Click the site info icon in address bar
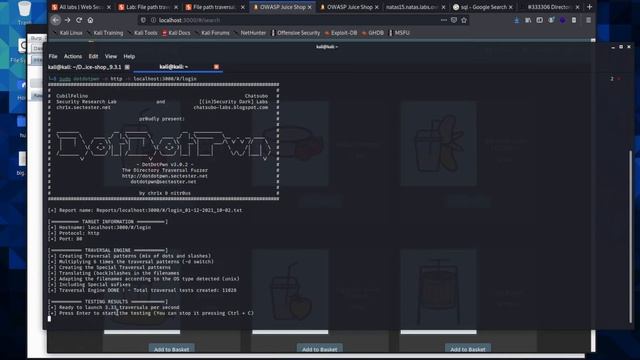Screen dimensions: 640x360 click(x=153, y=20)
